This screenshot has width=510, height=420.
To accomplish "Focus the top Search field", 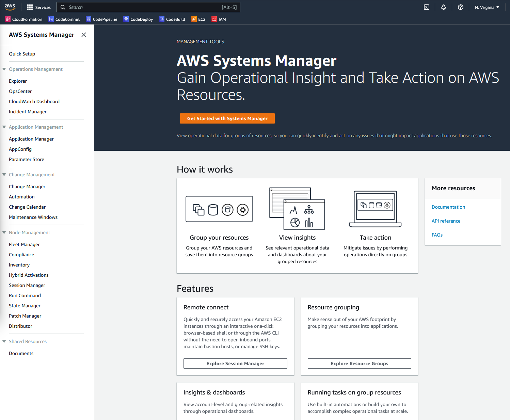I will pos(148,7).
